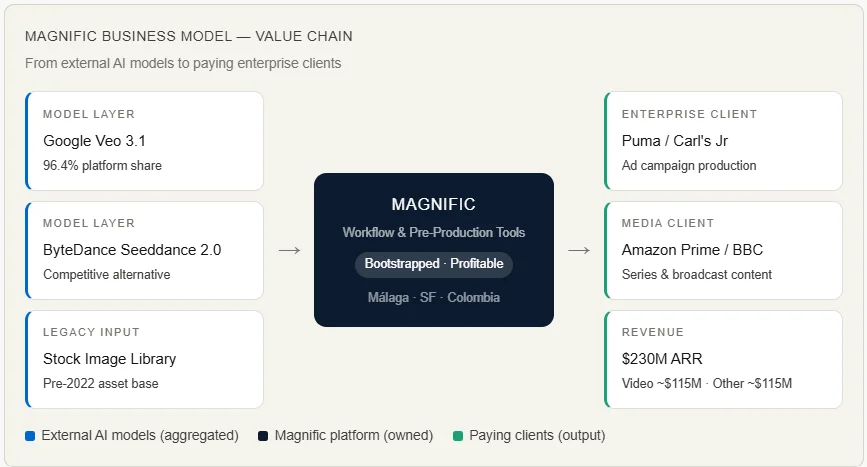Click the Magnific Business Model heading
Screen dimensions: 867x467
189,36
